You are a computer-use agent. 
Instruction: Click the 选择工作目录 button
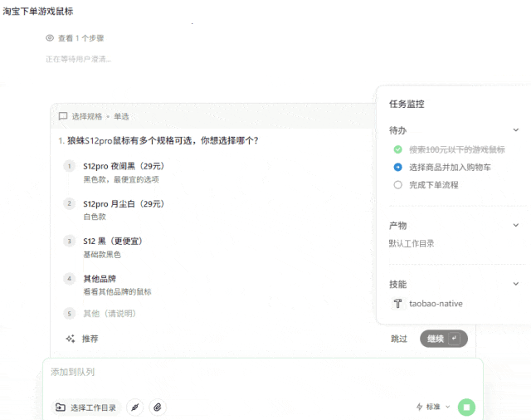click(85, 408)
